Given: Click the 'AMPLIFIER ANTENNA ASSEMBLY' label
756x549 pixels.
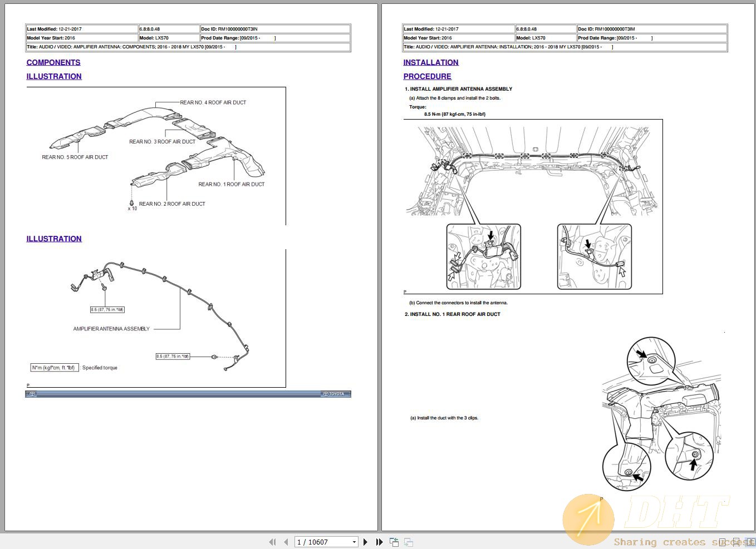Looking at the screenshot, I should (111, 329).
